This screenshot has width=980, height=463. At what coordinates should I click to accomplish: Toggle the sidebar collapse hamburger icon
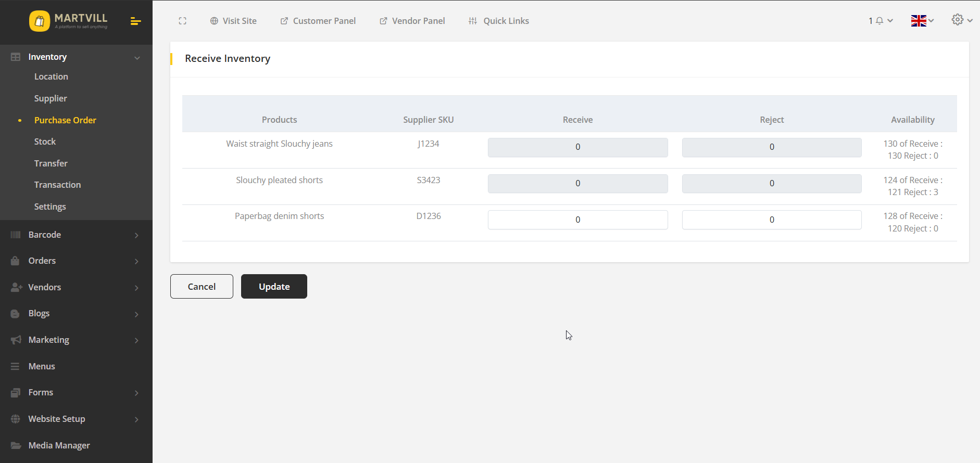click(135, 21)
